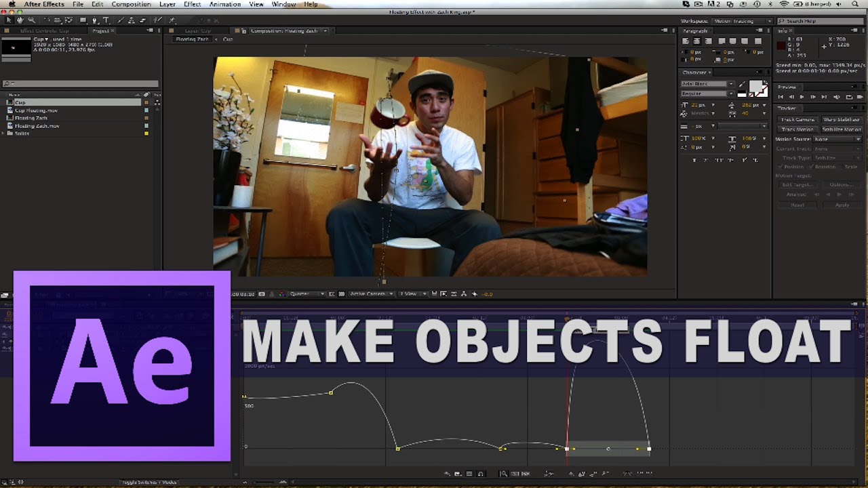Image resolution: width=868 pixels, height=488 pixels.
Task: Toggle All Caps in Character panel
Action: [719, 160]
